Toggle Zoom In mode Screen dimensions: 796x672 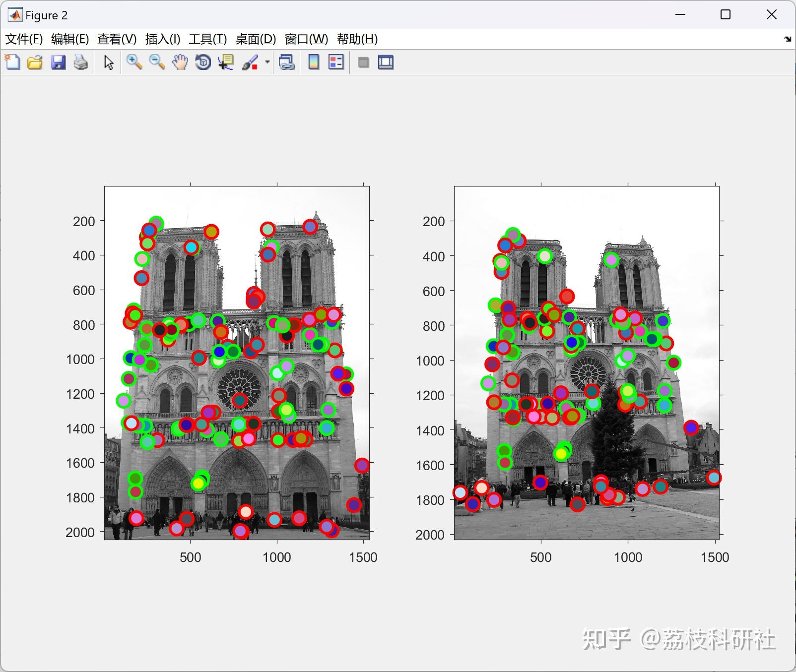(x=134, y=62)
